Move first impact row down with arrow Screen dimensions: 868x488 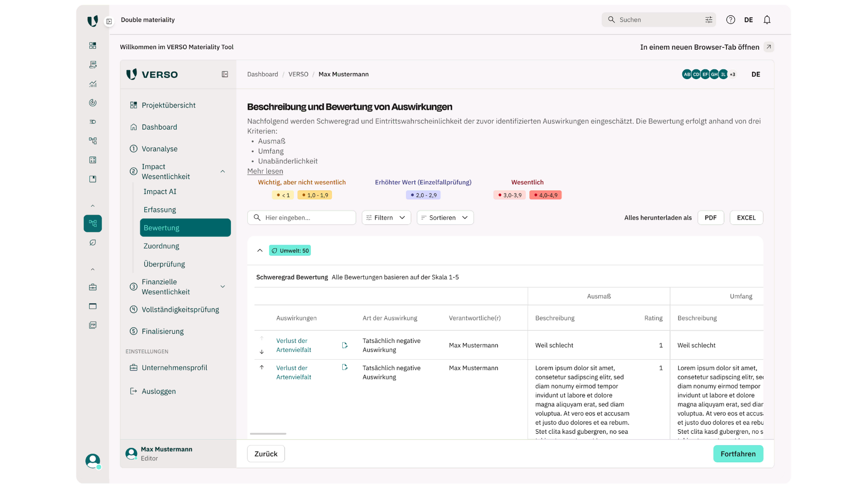point(262,352)
